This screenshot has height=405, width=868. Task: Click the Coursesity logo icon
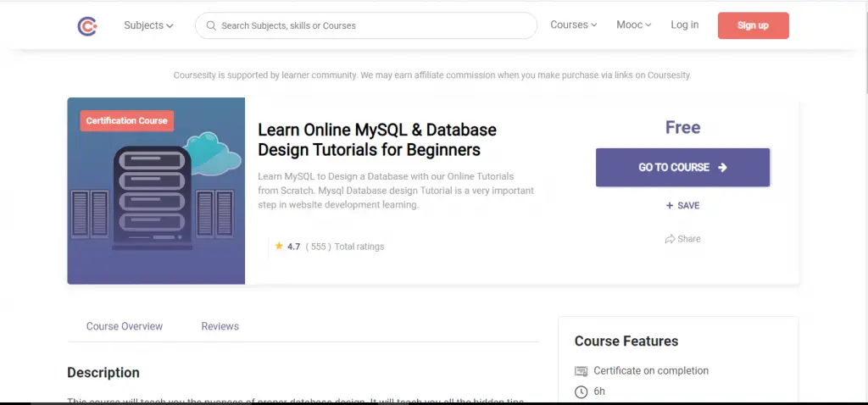click(86, 26)
